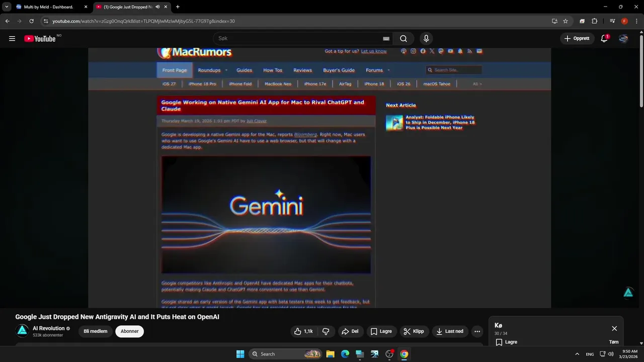644x362 pixels.
Task: Like the video with thumbs up
Action: point(304,331)
